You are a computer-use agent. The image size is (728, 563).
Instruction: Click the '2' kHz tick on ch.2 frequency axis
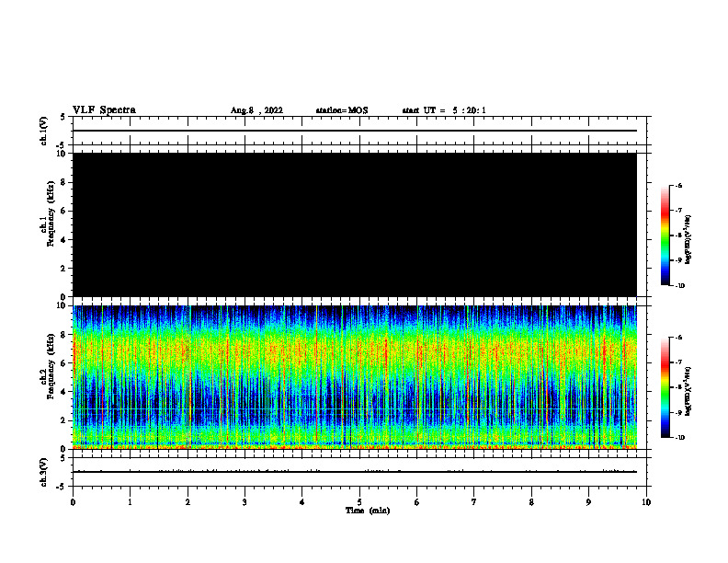point(64,420)
